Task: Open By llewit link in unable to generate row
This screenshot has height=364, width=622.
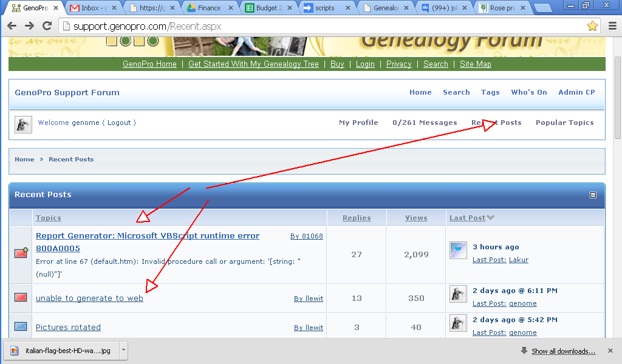Action: (x=308, y=298)
